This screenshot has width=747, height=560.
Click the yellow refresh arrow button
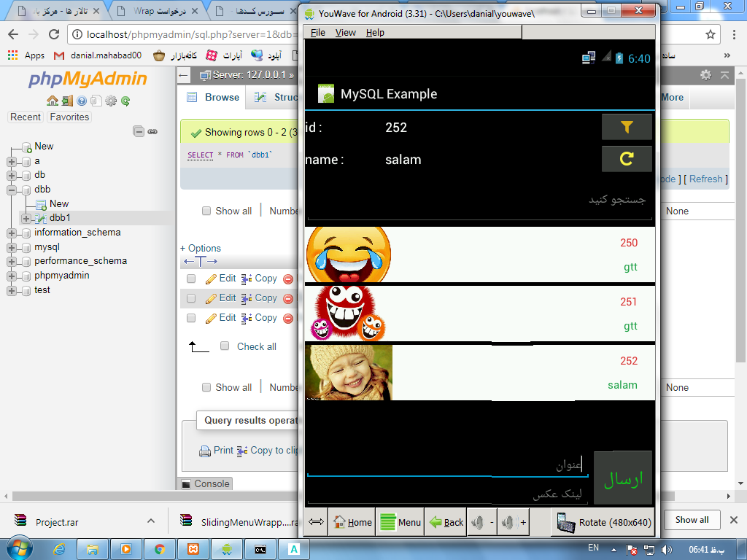(626, 159)
